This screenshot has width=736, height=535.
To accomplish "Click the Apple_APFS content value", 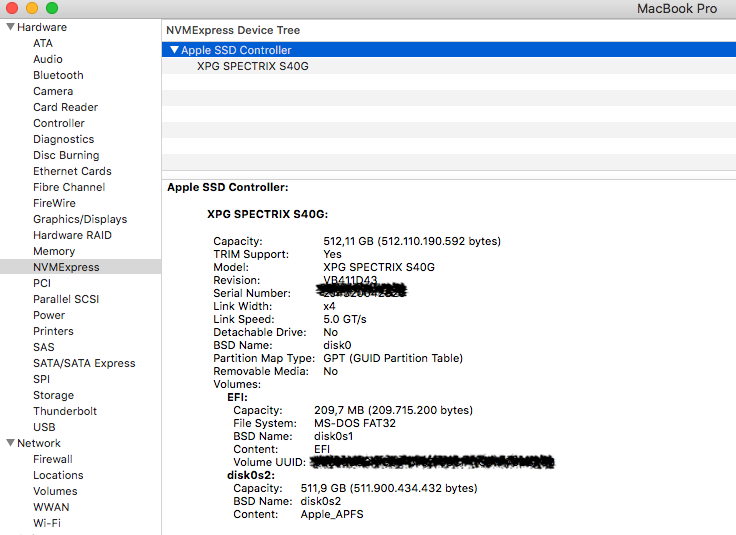I will click(332, 514).
